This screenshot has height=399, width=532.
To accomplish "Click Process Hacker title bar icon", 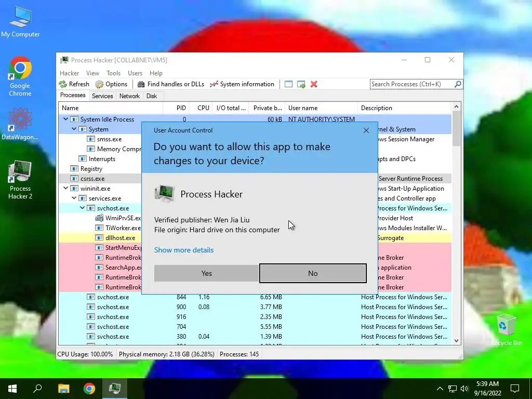I will coord(64,60).
